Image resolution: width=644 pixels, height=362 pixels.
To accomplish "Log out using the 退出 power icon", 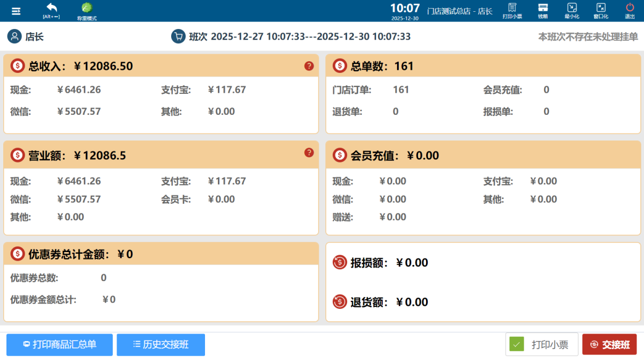I will [630, 10].
